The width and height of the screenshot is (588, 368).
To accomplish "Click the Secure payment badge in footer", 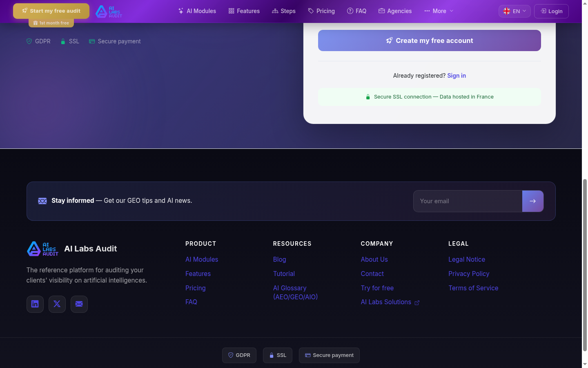I will tap(329, 355).
